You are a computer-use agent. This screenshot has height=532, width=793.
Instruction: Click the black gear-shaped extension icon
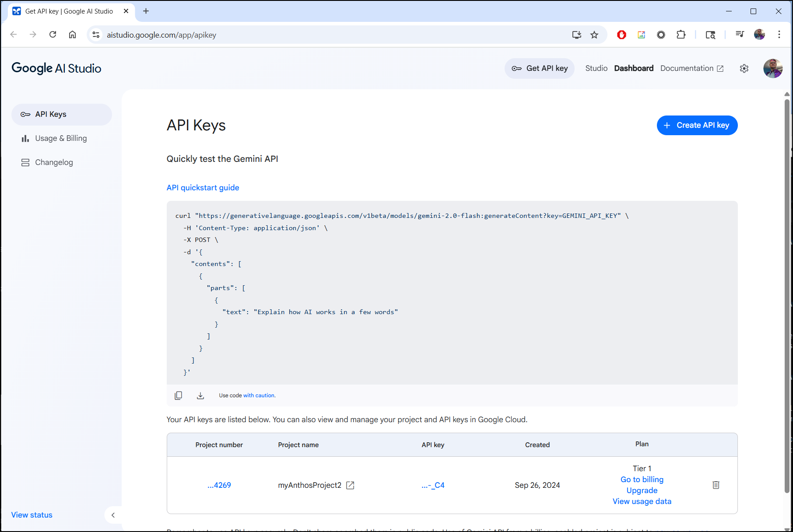click(x=661, y=35)
